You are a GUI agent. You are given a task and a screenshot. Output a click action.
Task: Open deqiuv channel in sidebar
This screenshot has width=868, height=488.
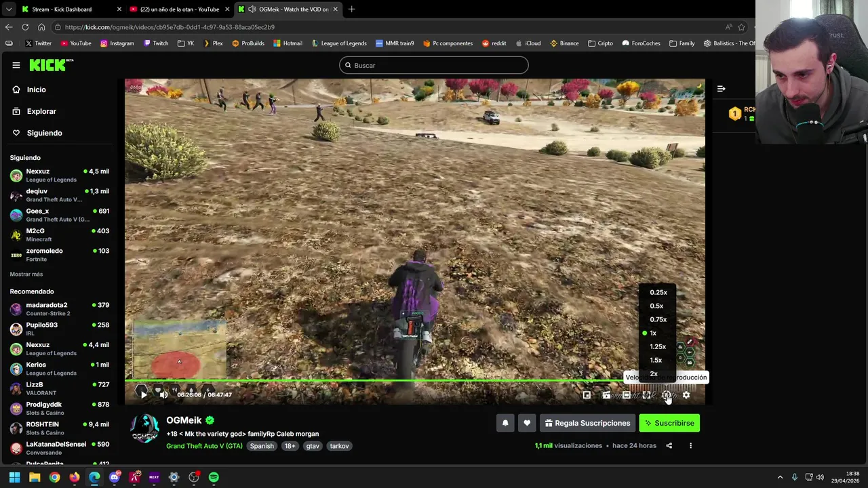tap(60, 195)
